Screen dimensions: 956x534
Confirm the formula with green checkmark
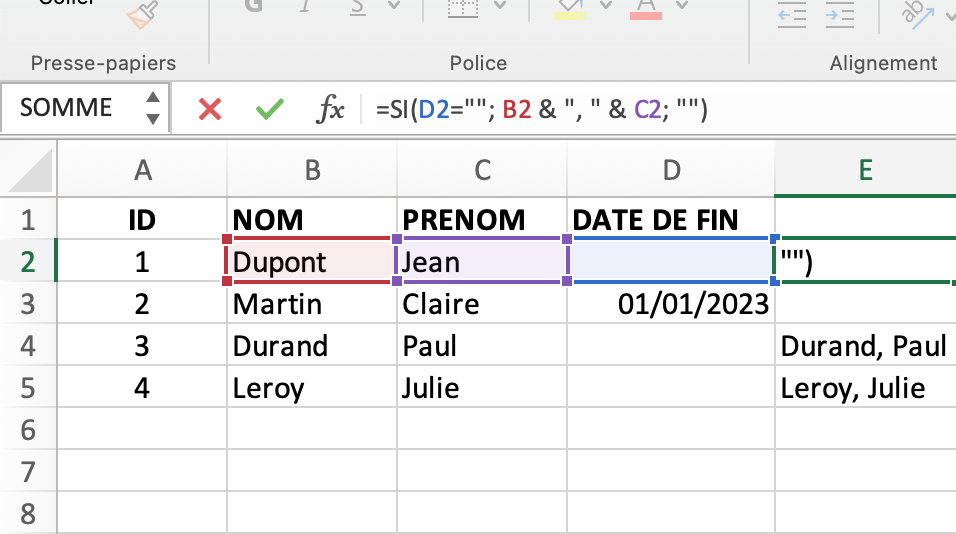(x=269, y=109)
